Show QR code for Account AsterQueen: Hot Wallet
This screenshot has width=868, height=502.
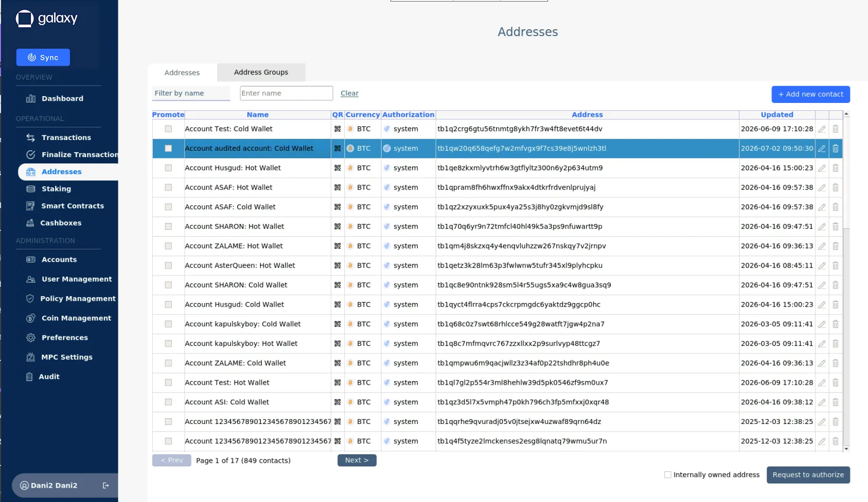pyautogui.click(x=337, y=265)
